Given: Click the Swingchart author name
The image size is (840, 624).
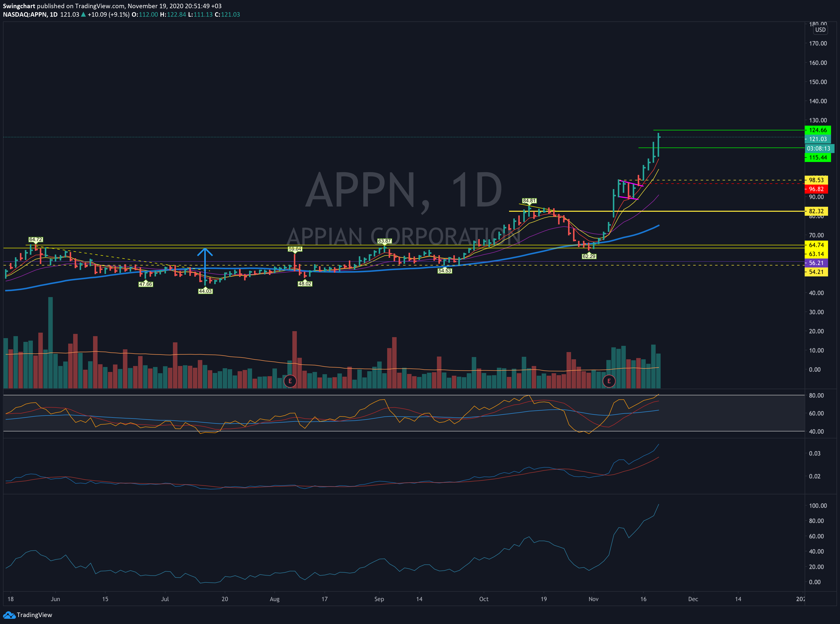Looking at the screenshot, I should coord(19,6).
